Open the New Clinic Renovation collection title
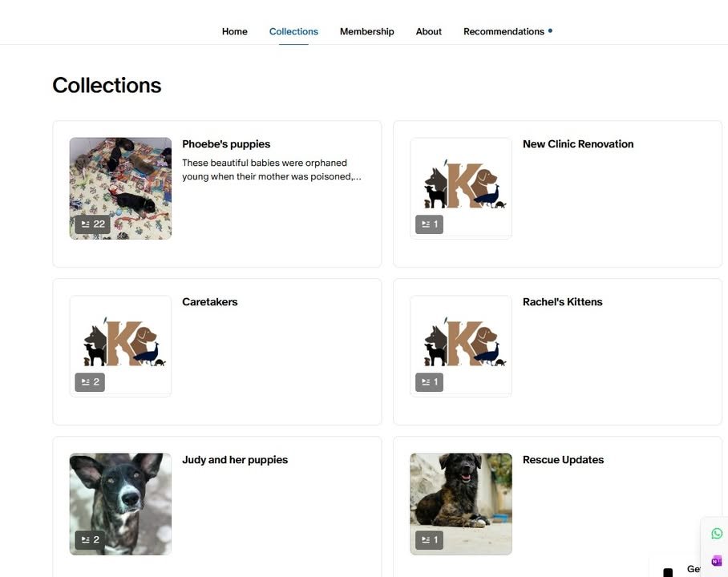The image size is (728, 577). (x=578, y=144)
